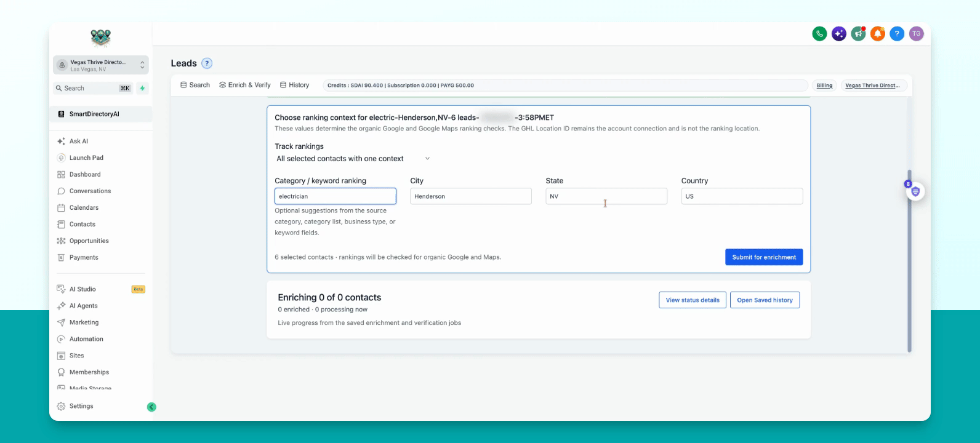Open the Billing link
Viewport: 980px width, 443px height.
click(x=824, y=86)
